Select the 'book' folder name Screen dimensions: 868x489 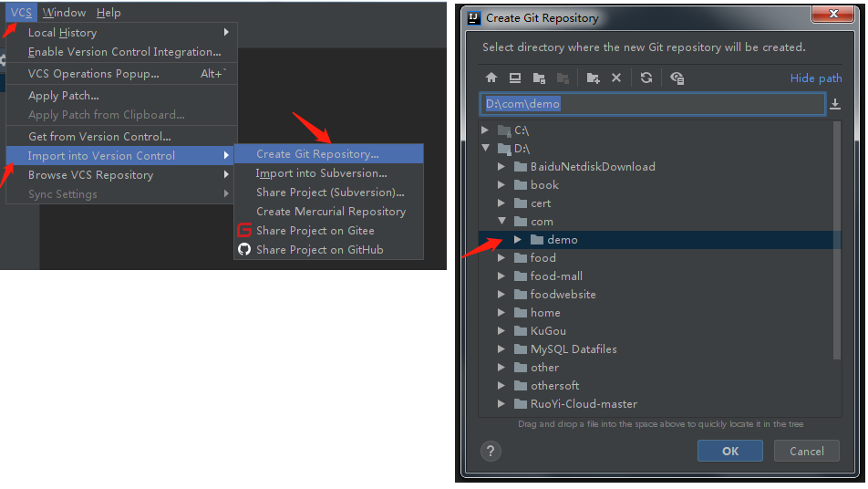[x=544, y=184]
